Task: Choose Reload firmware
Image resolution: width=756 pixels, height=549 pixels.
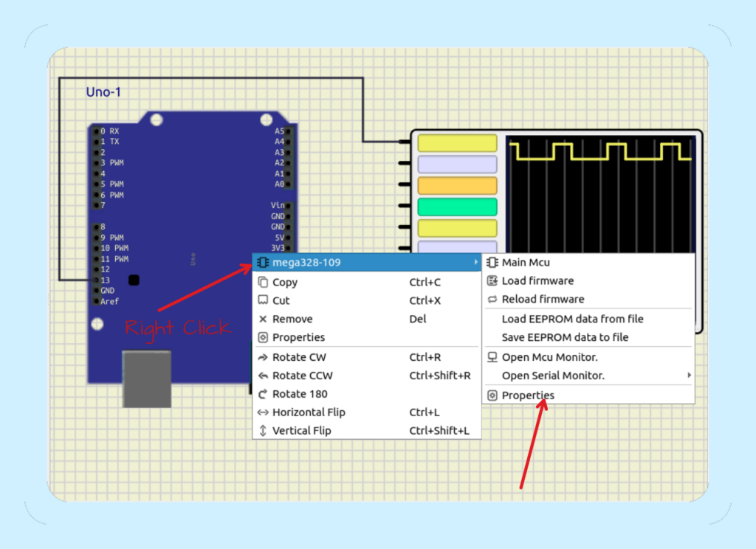Action: (x=588, y=299)
